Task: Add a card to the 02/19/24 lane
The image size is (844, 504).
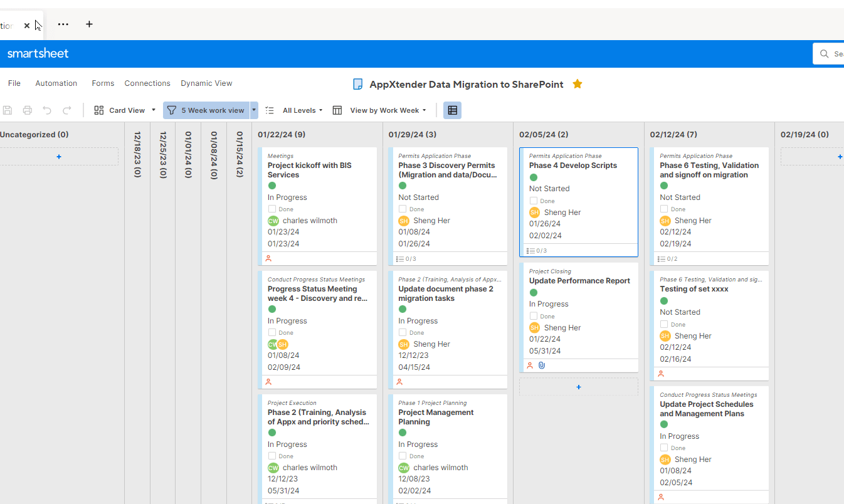Action: (813, 157)
